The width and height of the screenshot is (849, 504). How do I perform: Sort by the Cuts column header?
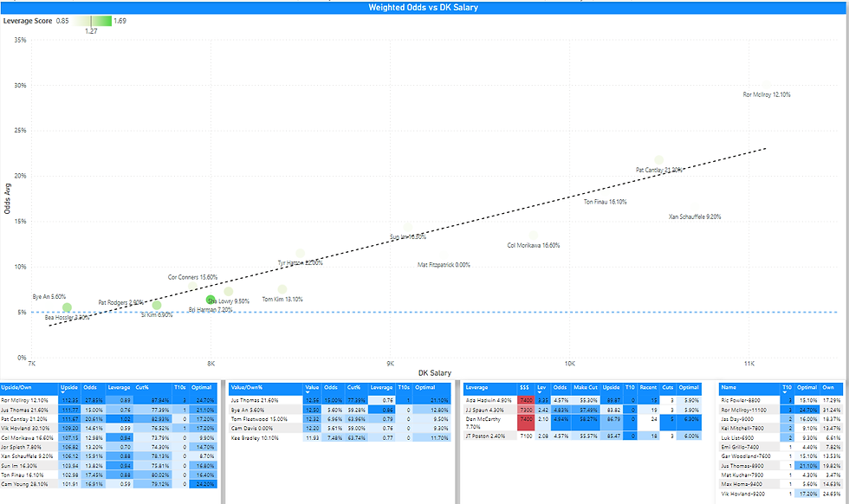tap(668, 388)
